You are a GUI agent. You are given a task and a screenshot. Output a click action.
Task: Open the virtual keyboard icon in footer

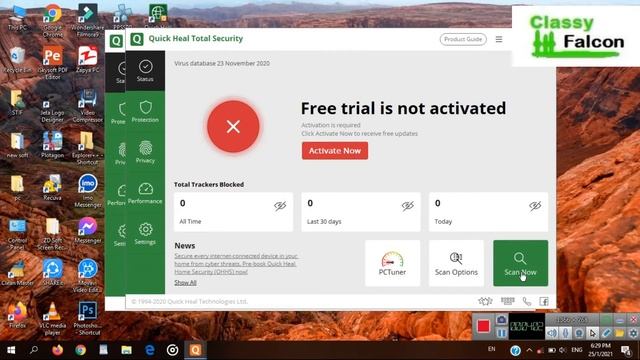pyautogui.click(x=508, y=301)
